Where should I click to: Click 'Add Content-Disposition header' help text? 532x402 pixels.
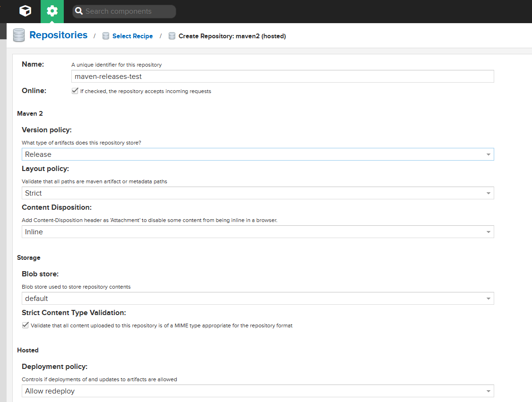[150, 220]
